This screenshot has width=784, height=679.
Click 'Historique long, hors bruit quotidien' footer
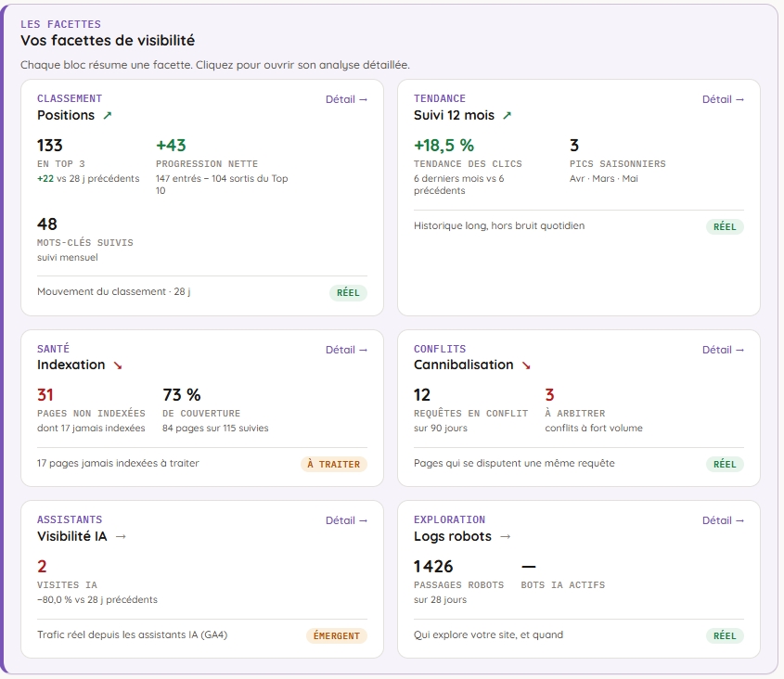coord(499,226)
